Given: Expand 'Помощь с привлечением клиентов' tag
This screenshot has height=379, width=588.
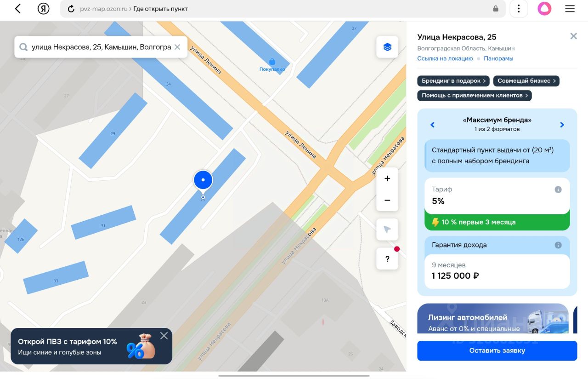Looking at the screenshot, I should 475,95.
